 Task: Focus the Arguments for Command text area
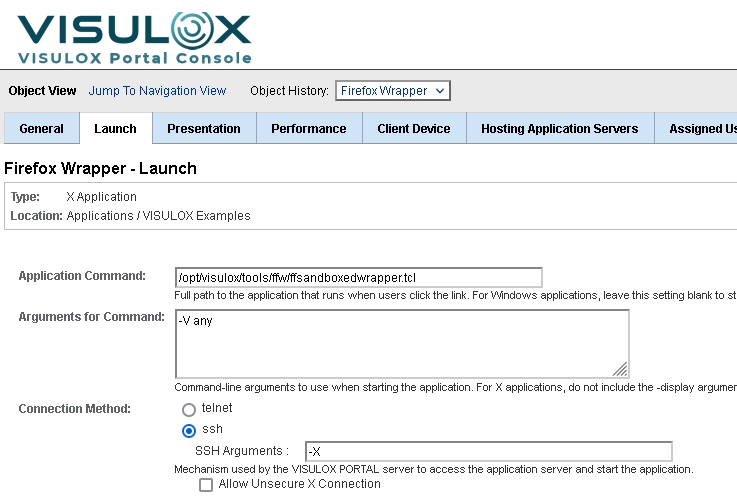400,342
